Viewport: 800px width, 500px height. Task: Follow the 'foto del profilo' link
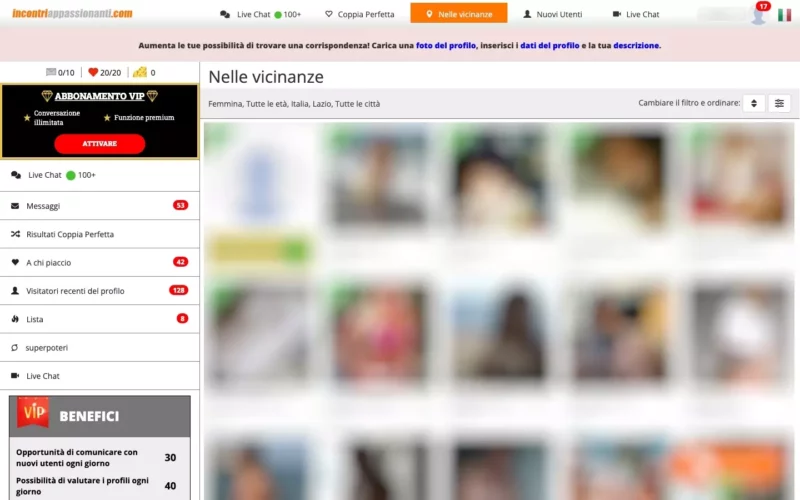pyautogui.click(x=446, y=45)
